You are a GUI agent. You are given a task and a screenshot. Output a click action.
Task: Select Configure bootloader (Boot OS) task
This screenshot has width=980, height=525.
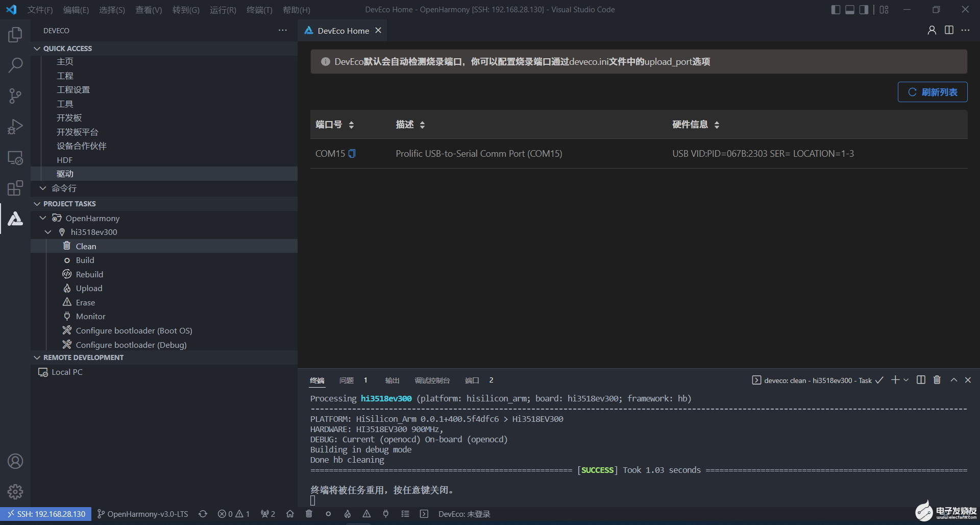(134, 330)
